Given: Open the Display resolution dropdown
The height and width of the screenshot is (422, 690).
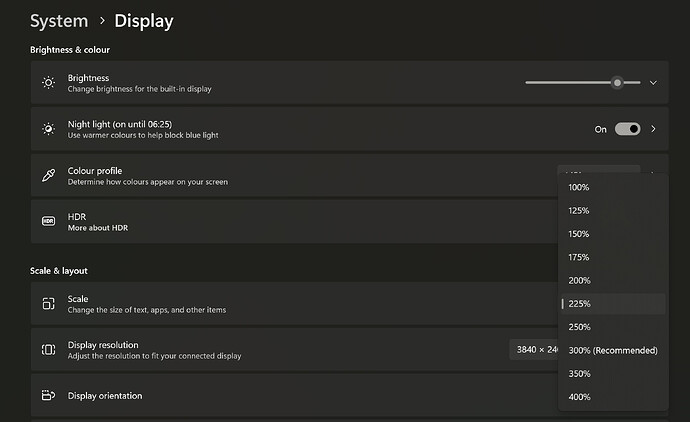Looking at the screenshot, I should pos(534,350).
